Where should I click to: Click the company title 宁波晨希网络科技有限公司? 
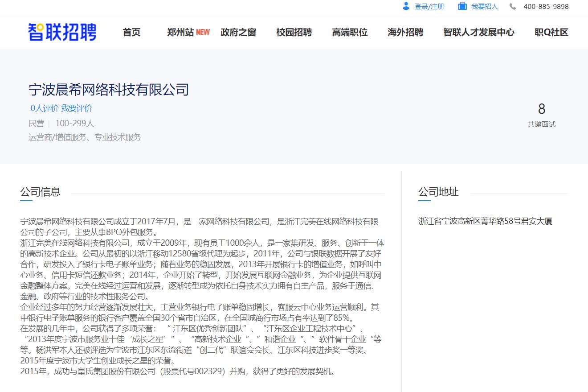(x=109, y=90)
